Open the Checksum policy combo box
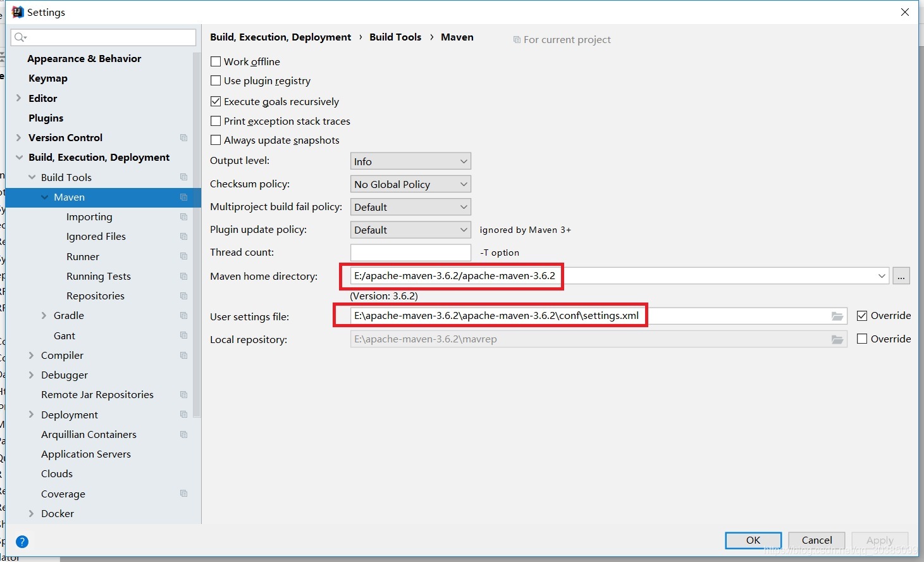This screenshot has width=924, height=562. [410, 184]
